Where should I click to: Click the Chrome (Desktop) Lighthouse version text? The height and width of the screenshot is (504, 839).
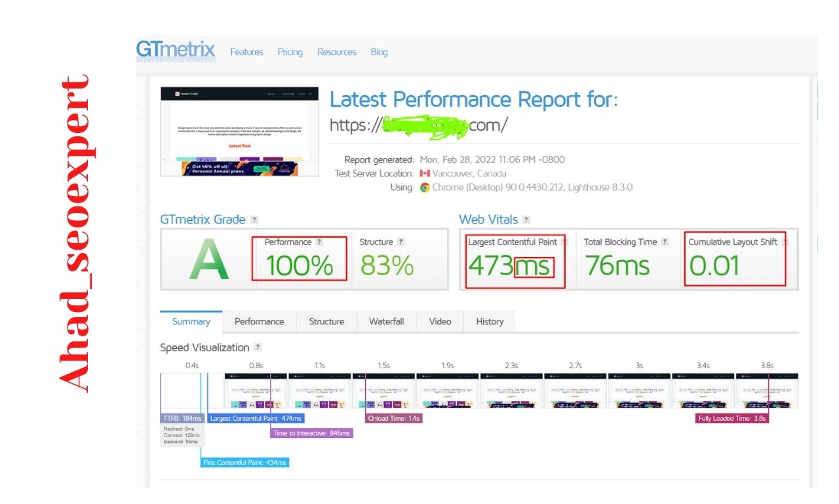[532, 187]
